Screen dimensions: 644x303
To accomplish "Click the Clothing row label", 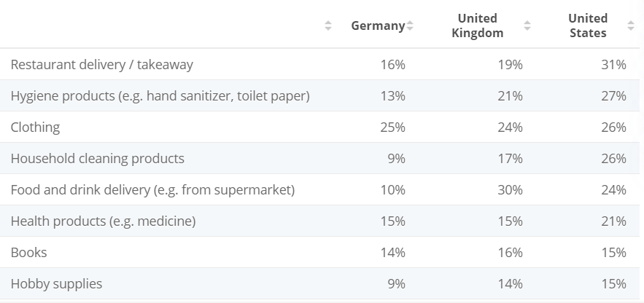I will pos(35,127).
